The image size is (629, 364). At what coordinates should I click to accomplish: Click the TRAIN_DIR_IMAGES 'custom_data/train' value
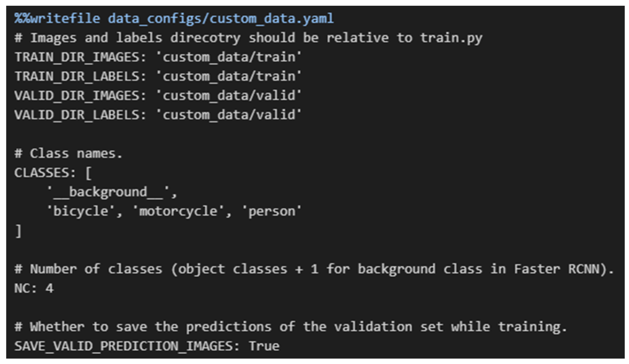[229, 57]
